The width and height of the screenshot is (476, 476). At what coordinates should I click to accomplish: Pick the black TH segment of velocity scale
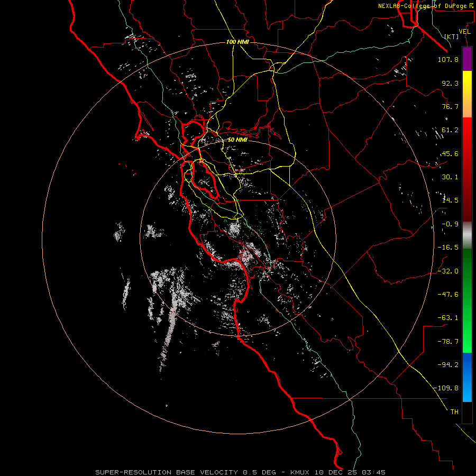pyautogui.click(x=467, y=413)
